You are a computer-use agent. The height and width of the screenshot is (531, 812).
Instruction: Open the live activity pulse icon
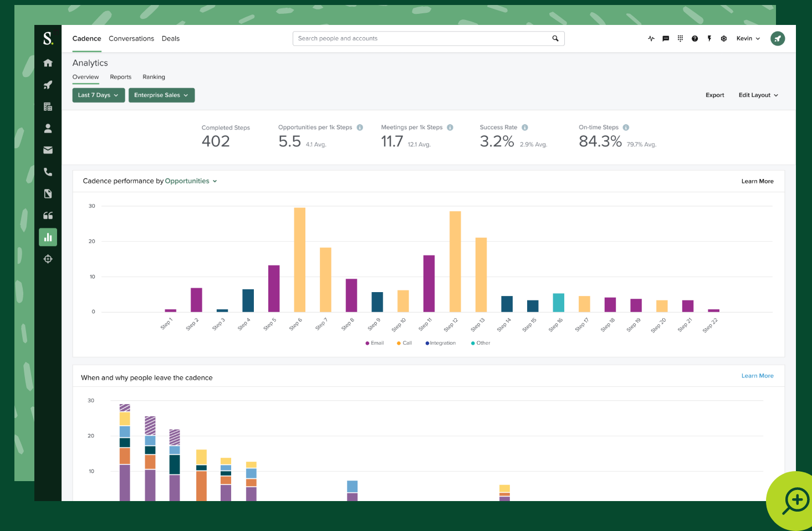pyautogui.click(x=651, y=39)
